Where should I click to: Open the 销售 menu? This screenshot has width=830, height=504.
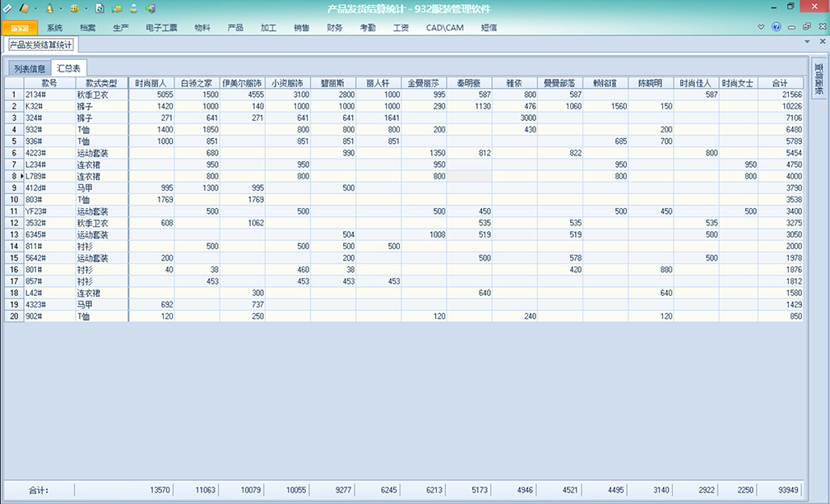[x=301, y=27]
